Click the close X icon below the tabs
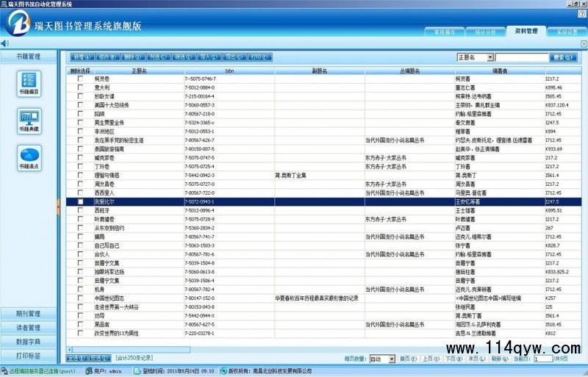Viewport: 588px width, 377px height. (583, 44)
